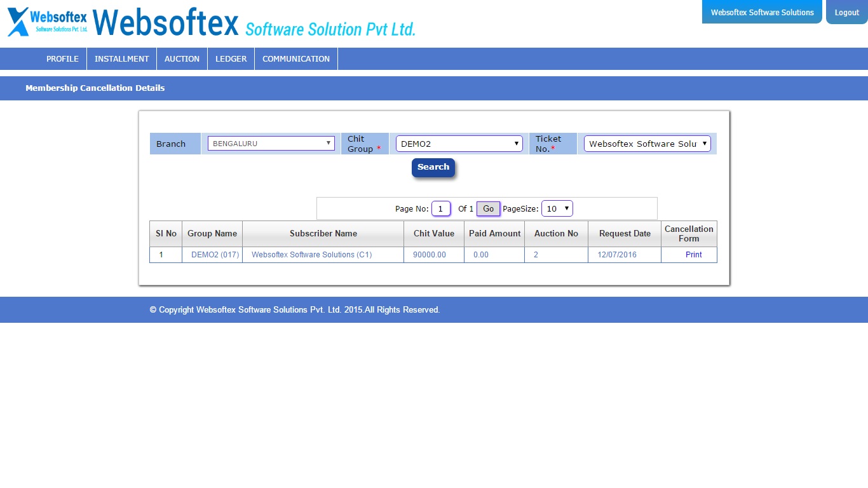Open the PROFILE menu

click(x=62, y=58)
